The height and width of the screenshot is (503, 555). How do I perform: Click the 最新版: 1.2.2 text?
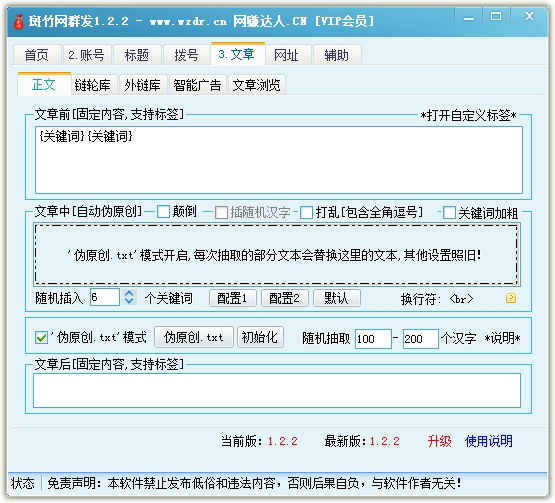pos(362,441)
